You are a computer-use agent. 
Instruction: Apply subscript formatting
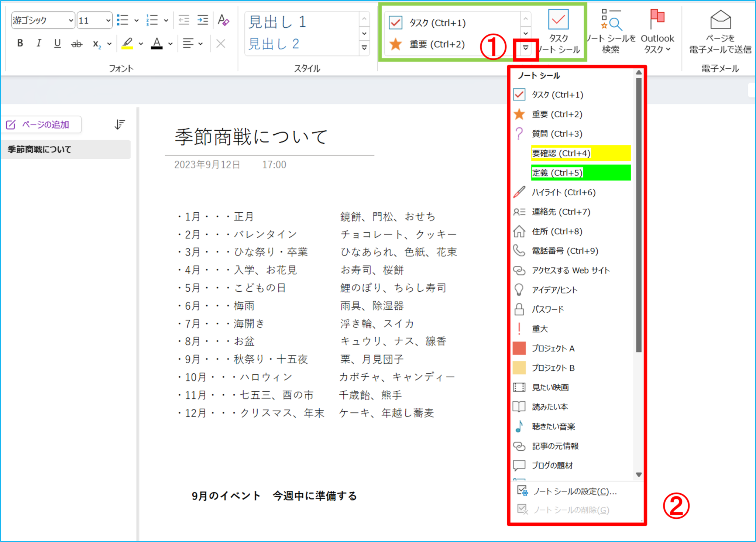pos(97,44)
